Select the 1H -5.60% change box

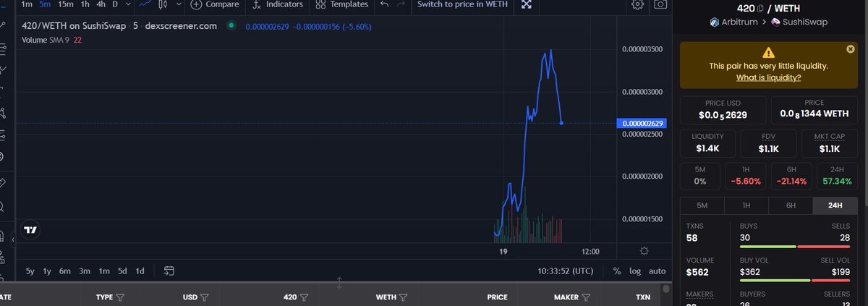[746, 177]
